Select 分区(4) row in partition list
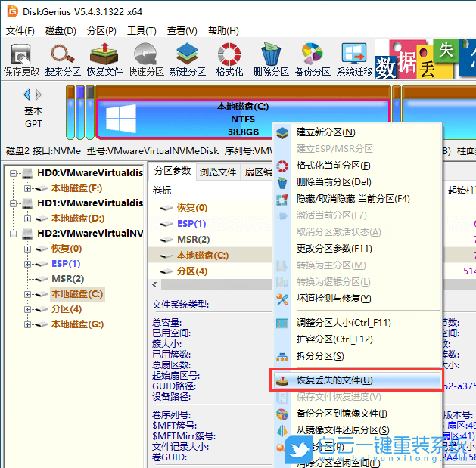 click(x=192, y=271)
